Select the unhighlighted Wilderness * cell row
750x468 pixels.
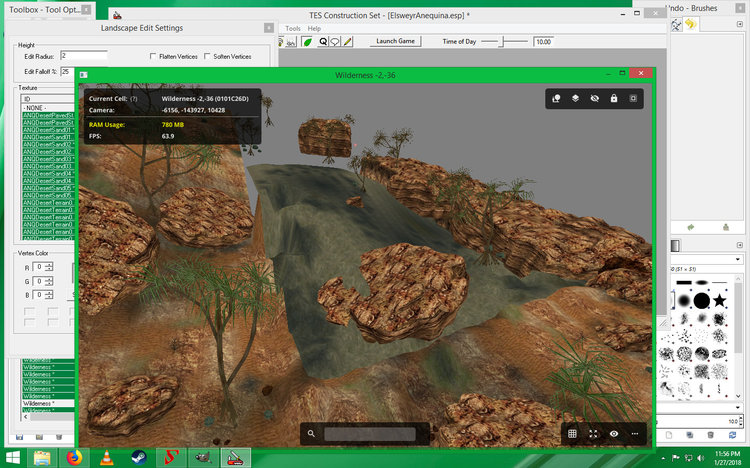tap(48, 403)
